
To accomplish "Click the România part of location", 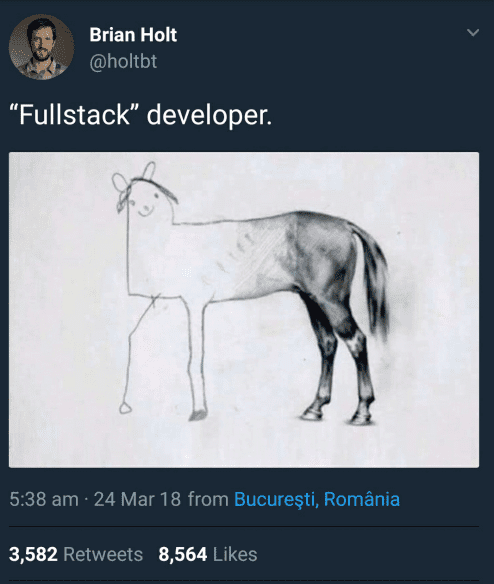I will [x=362, y=499].
